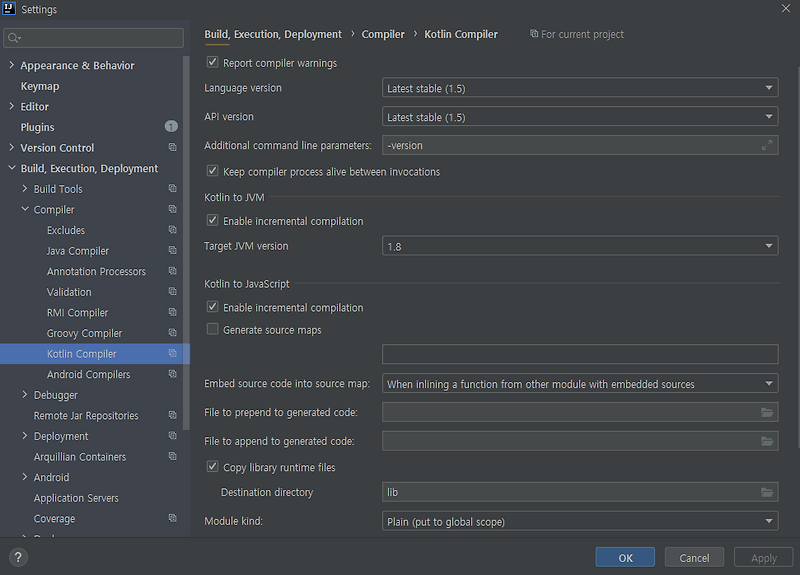800x575 pixels.
Task: Click the Cancel button
Action: (x=694, y=558)
